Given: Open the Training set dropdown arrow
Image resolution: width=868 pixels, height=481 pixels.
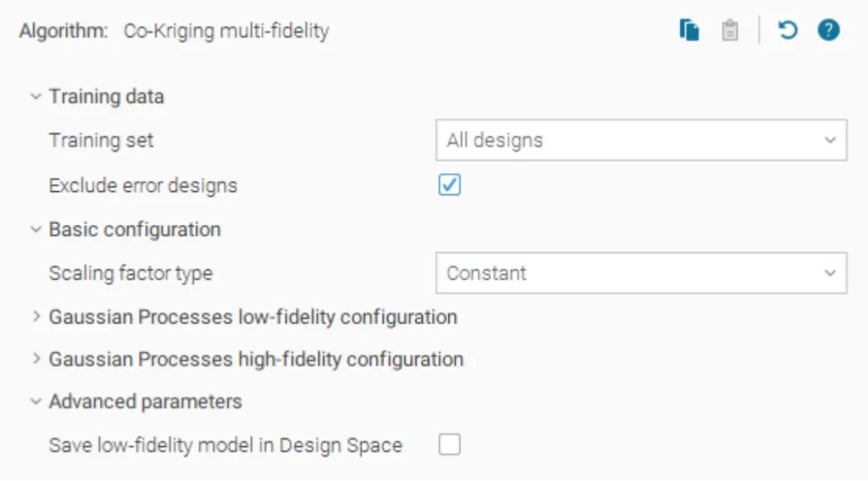Looking at the screenshot, I should tap(830, 141).
